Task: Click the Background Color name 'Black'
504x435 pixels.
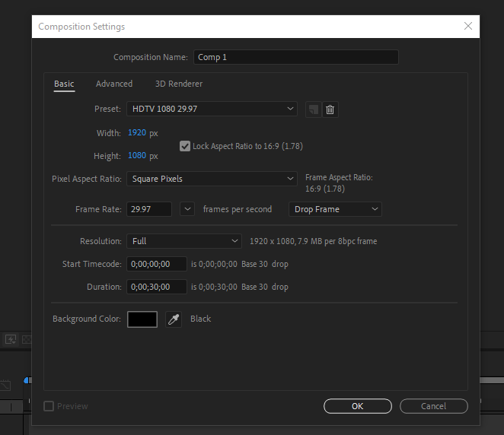Action: [200, 319]
